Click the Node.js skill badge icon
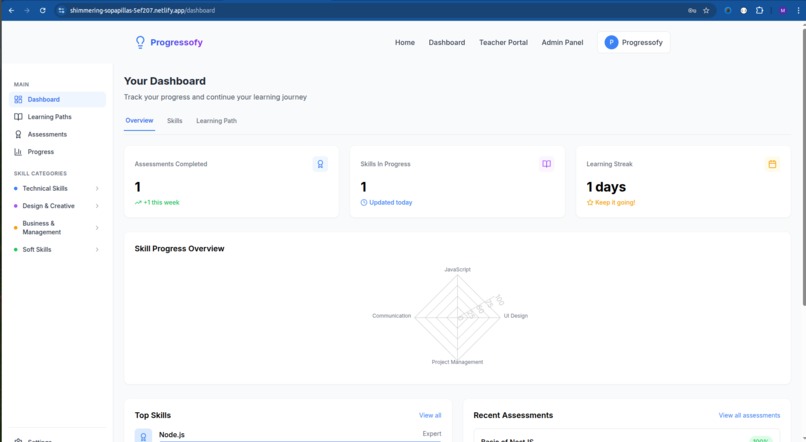Screen dimensions: 806x442 pyautogui.click(x=143, y=436)
